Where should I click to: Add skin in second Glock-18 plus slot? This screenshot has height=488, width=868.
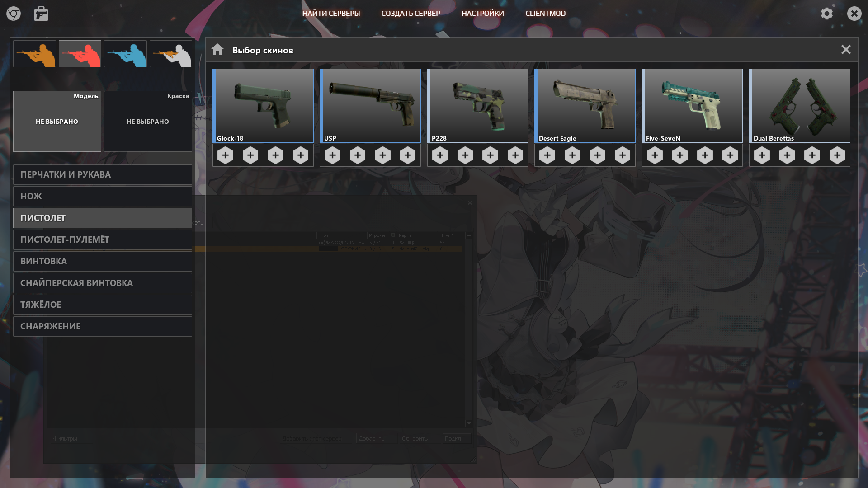[x=250, y=155]
